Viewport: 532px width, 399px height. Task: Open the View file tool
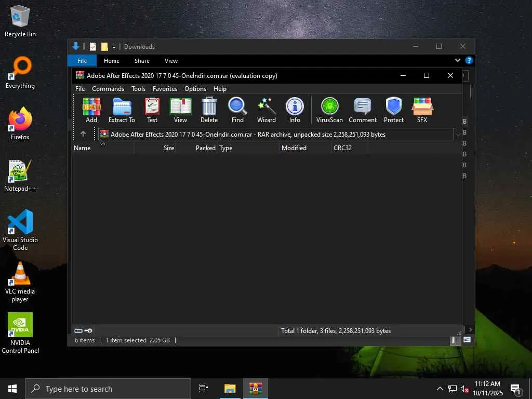tap(180, 110)
